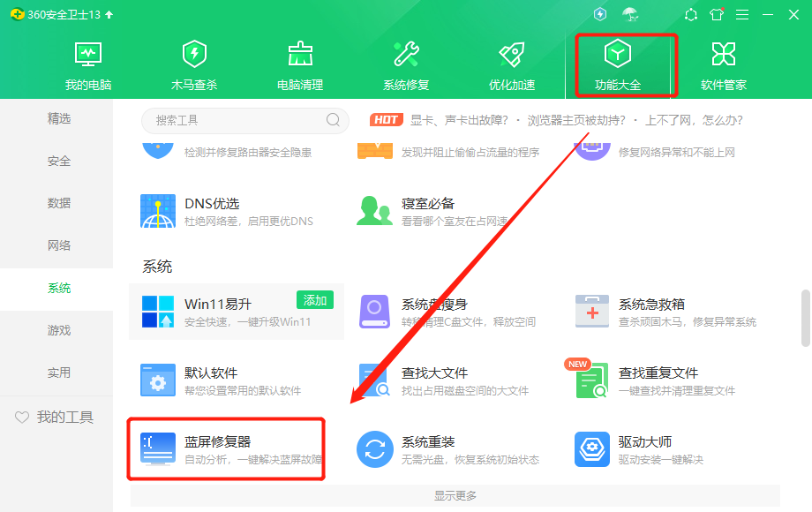The height and width of the screenshot is (512, 812).
Task: Click description 修复网络异常和不能上网
Action: (x=676, y=152)
